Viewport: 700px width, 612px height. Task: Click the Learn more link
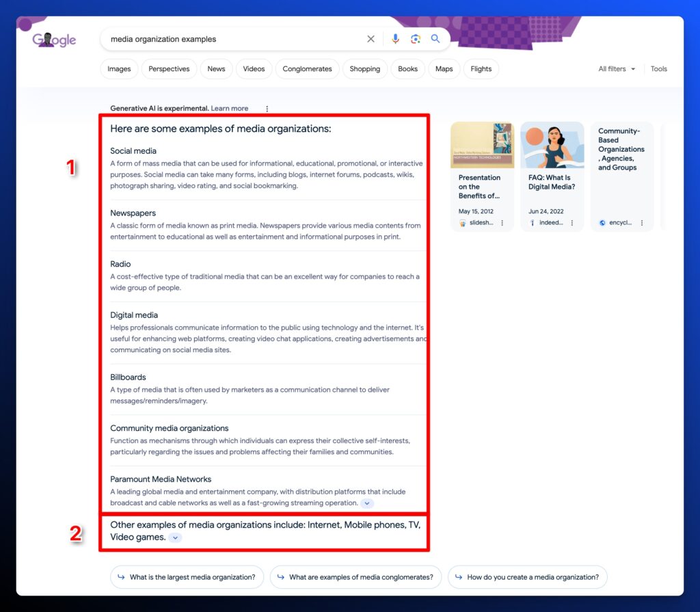pyautogui.click(x=229, y=109)
